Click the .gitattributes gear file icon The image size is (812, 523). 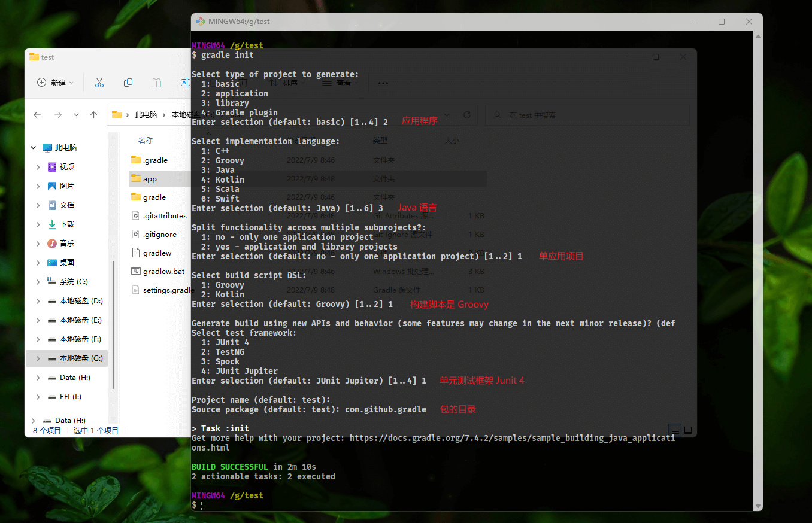tap(135, 216)
